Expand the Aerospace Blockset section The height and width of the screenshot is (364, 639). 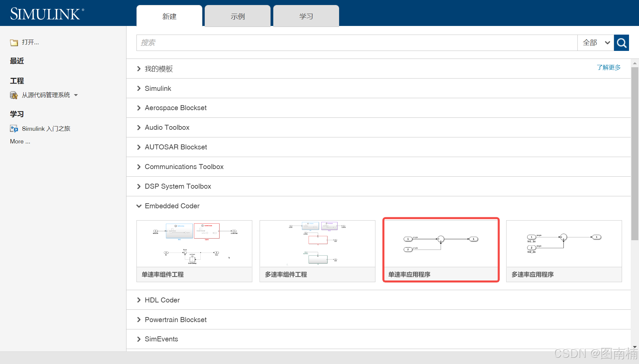coord(139,108)
